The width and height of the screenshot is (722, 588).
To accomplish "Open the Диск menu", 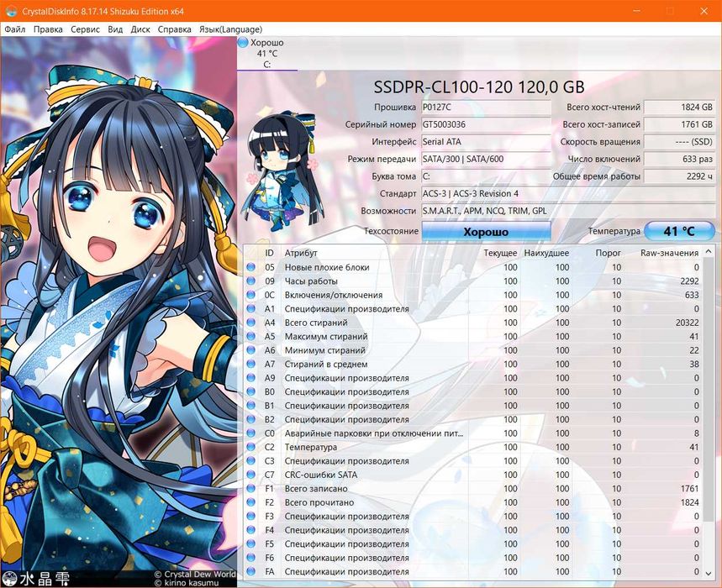I will 140,29.
